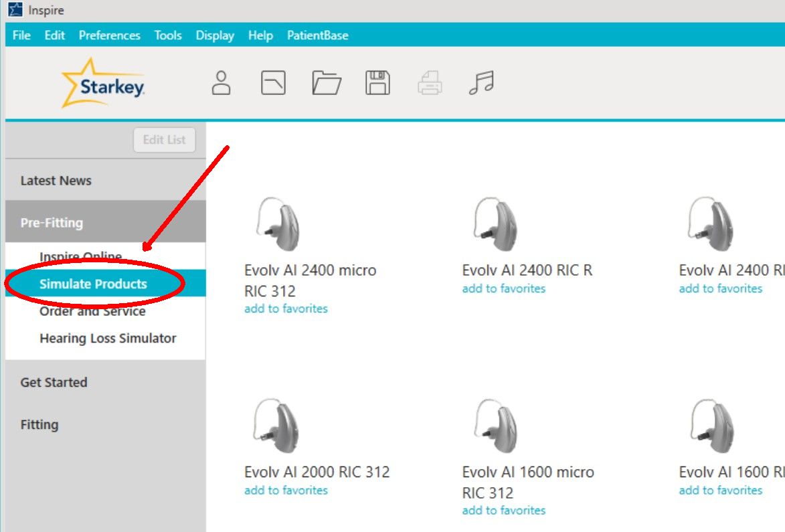
Task: Select Evolv AI 2400 RIC R image
Action: 496,224
